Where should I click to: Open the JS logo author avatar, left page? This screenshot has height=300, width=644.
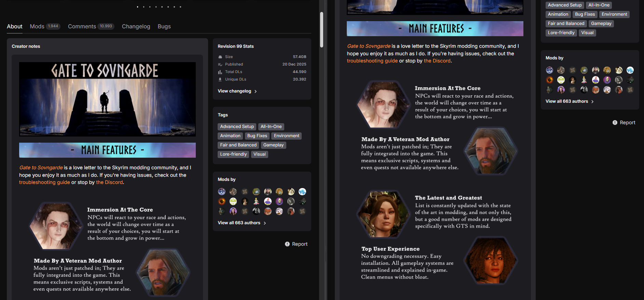coord(222,191)
